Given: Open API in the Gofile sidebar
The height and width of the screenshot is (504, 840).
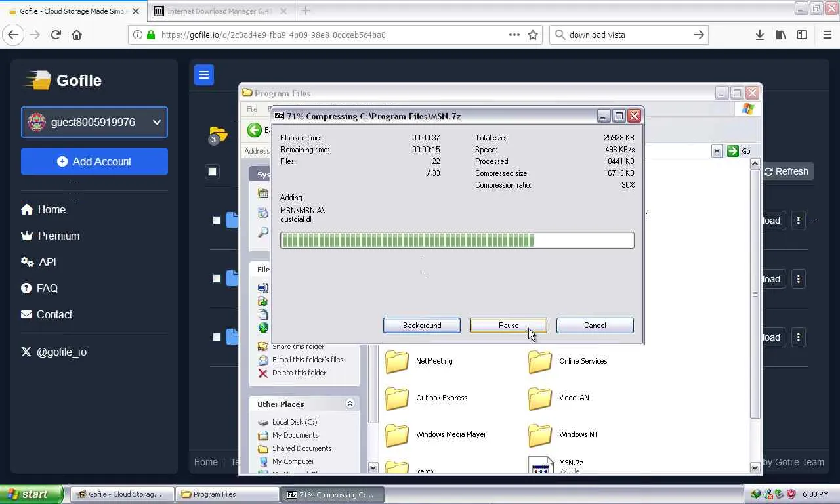Looking at the screenshot, I should point(39,262).
